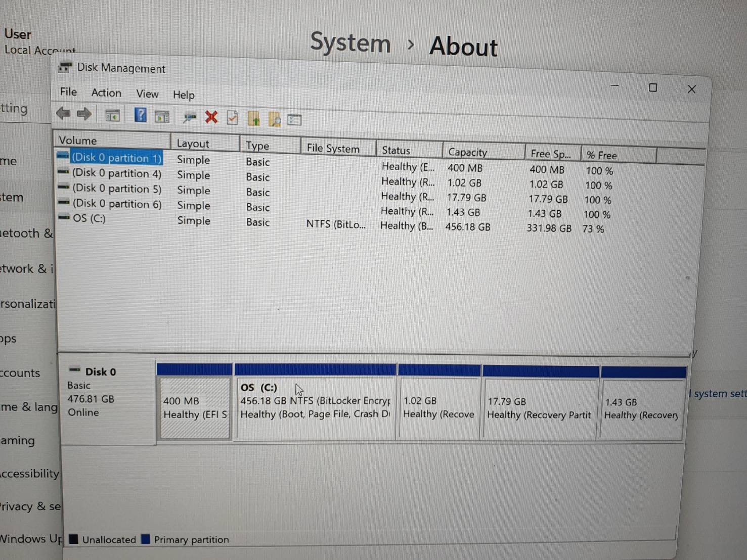
Task: Click the Delete Volume red X icon
Action: [x=211, y=117]
